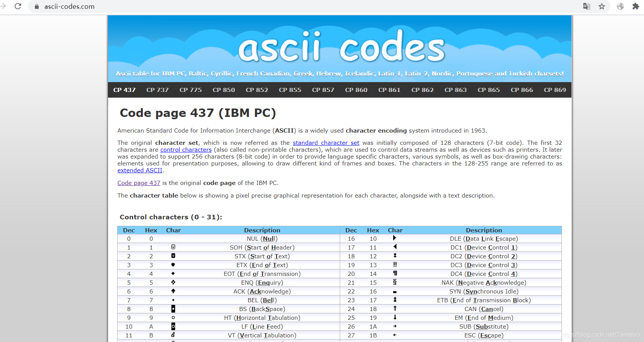Go to the CP 857 code page
Image resolution: width=644 pixels, height=342 pixels.
click(323, 90)
